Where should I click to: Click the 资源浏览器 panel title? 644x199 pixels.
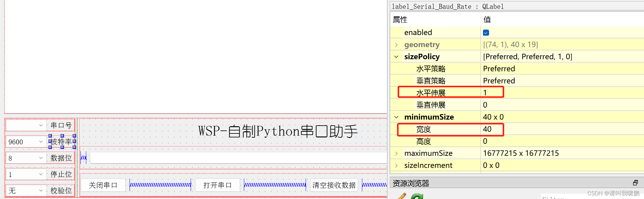pyautogui.click(x=411, y=183)
